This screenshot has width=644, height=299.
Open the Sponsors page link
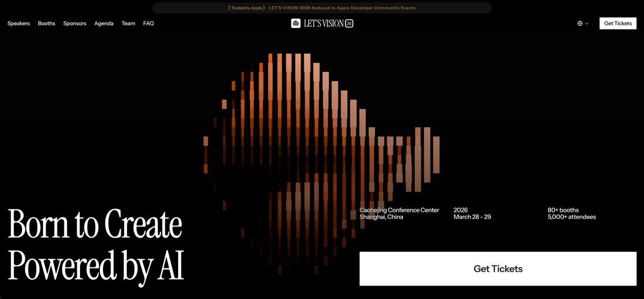(75, 24)
